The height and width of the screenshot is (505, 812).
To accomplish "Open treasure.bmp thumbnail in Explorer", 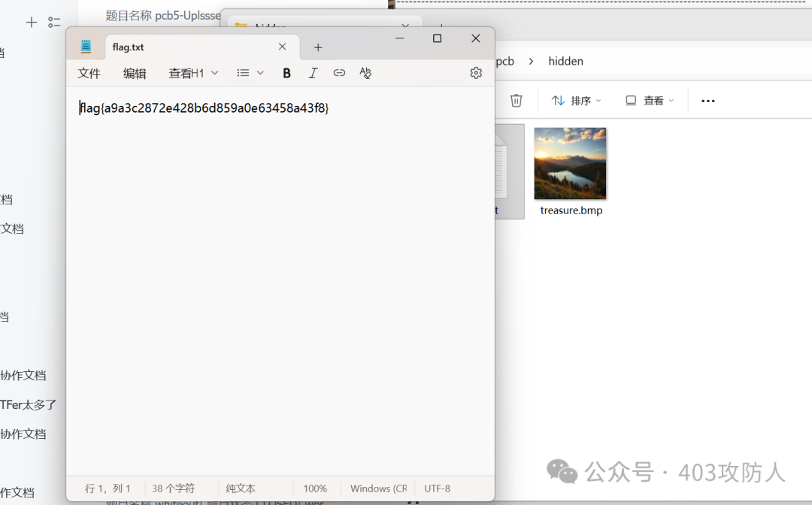I will (570, 164).
